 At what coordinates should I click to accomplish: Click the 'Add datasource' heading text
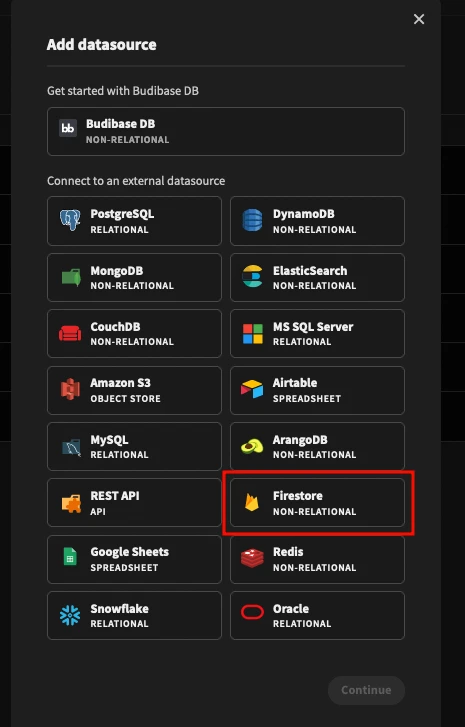click(x=102, y=45)
